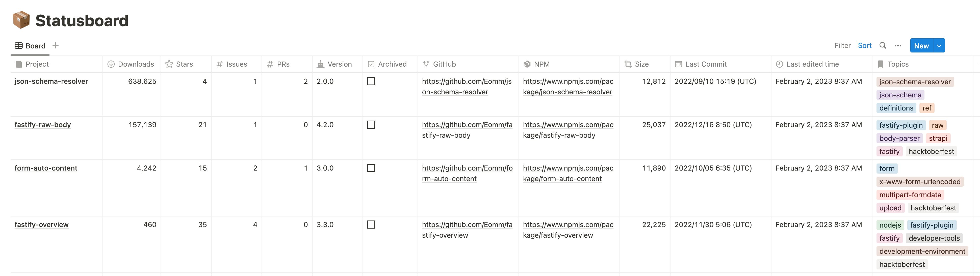
Task: Open the three-dots more options menu
Action: pos(898,46)
